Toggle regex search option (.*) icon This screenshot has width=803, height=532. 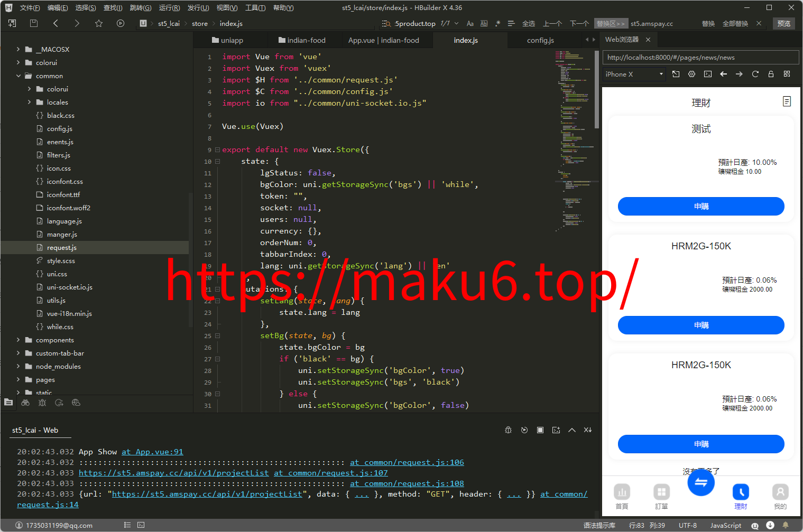click(498, 24)
